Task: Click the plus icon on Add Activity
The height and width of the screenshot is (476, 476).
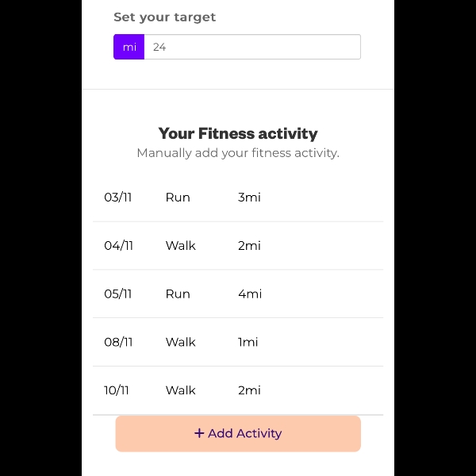Action: [199, 433]
